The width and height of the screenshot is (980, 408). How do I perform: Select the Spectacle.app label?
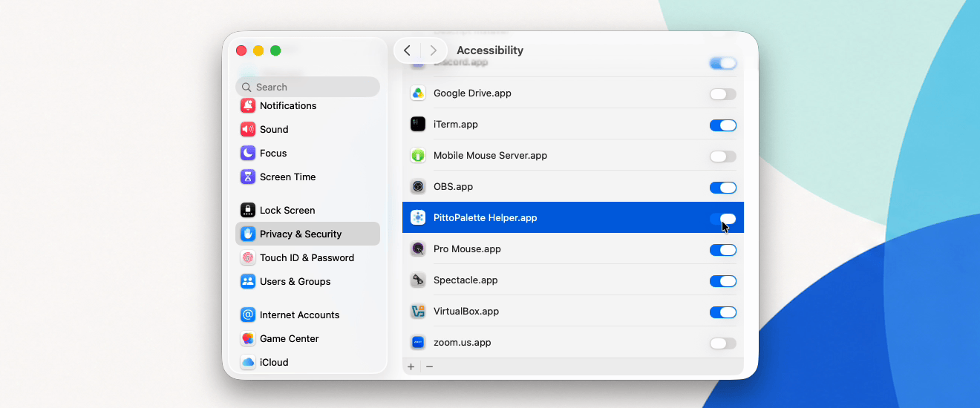point(465,280)
